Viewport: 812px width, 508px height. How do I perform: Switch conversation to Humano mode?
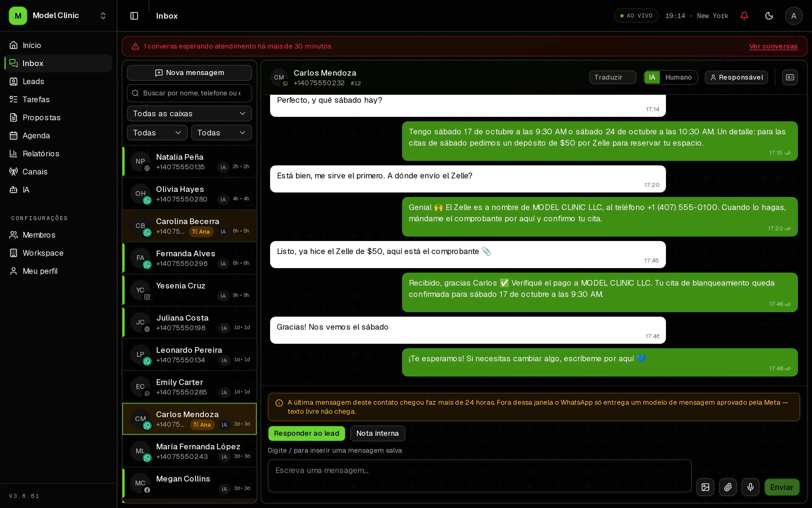678,77
